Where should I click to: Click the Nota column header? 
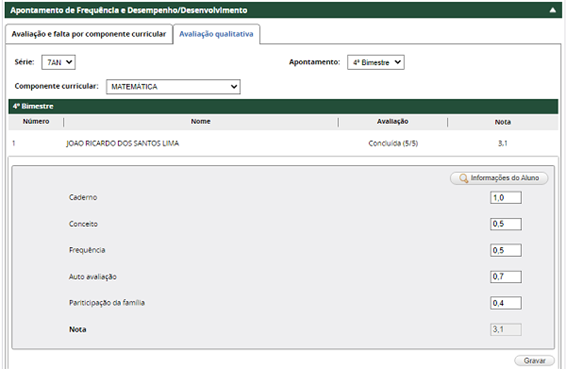502,122
